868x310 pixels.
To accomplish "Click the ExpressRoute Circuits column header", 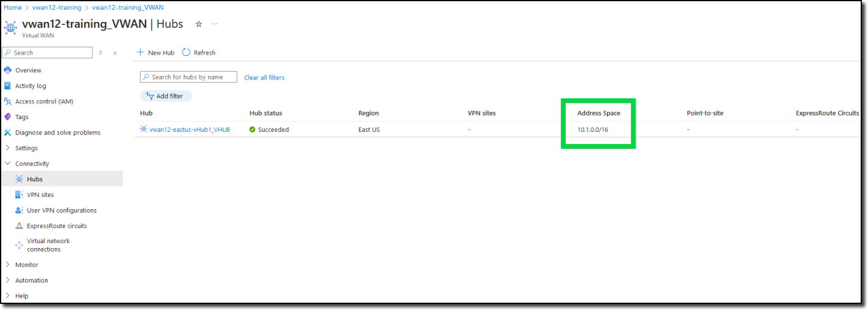I will [x=827, y=113].
